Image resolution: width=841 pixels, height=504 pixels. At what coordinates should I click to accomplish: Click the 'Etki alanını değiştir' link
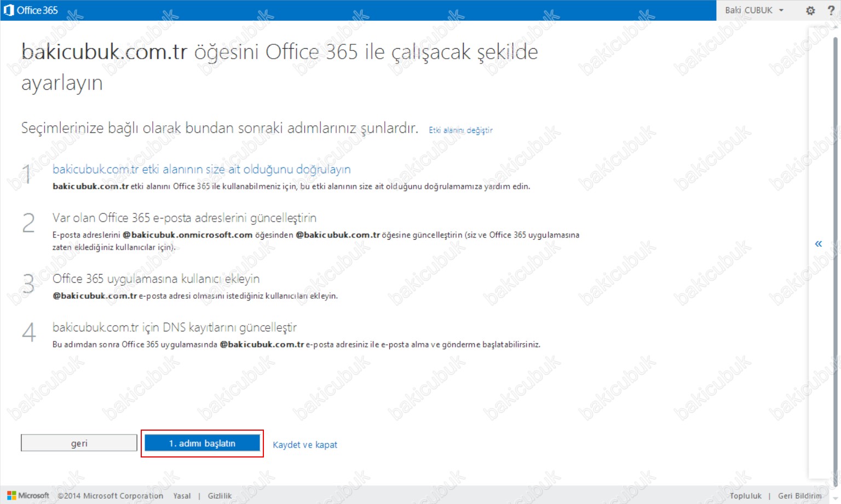tap(460, 130)
